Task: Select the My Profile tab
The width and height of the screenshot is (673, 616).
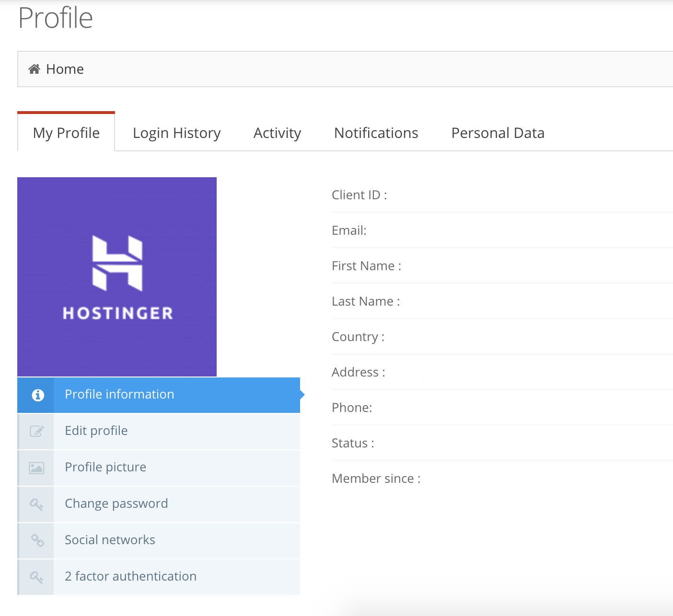Action: point(66,133)
